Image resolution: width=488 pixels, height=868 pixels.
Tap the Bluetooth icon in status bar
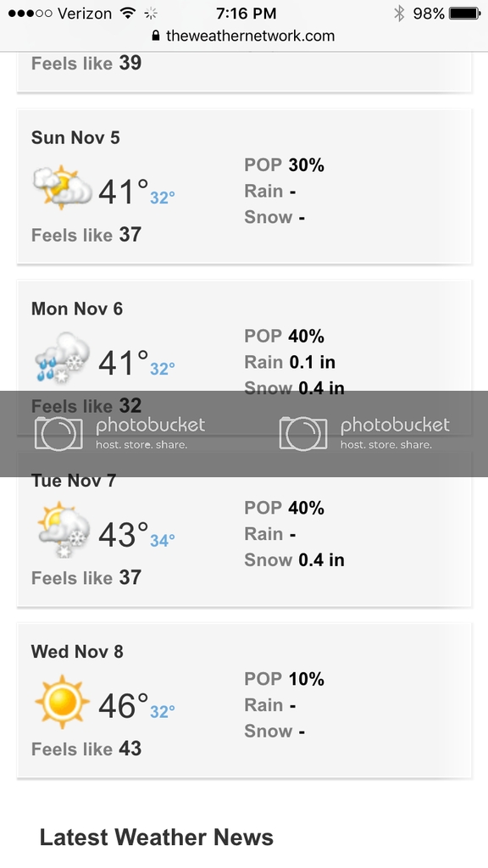click(399, 14)
